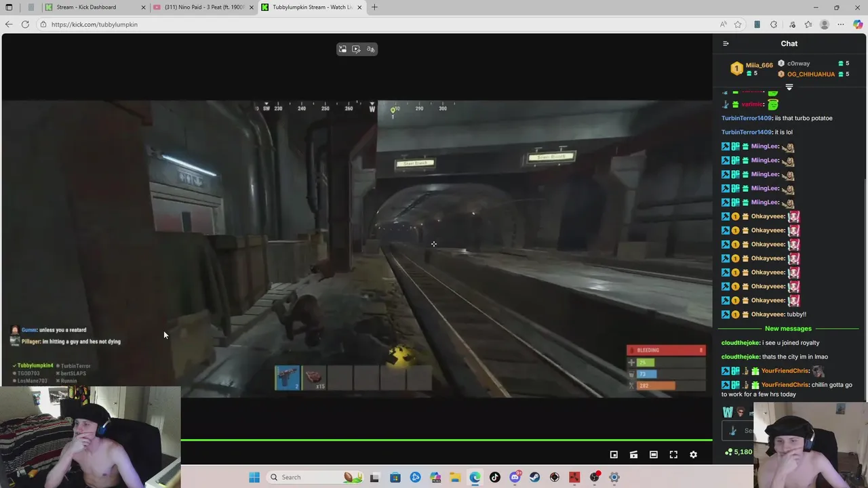Open Miiia_666 top gifter profile
Image resolution: width=868 pixels, height=488 pixels.
(759, 66)
